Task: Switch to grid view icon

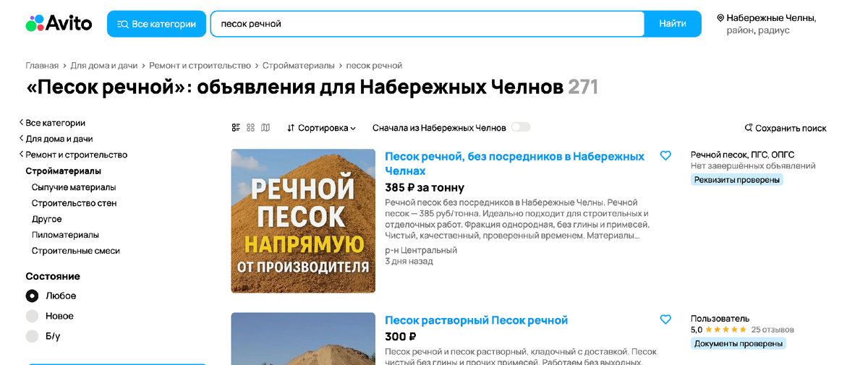Action: 251,128
